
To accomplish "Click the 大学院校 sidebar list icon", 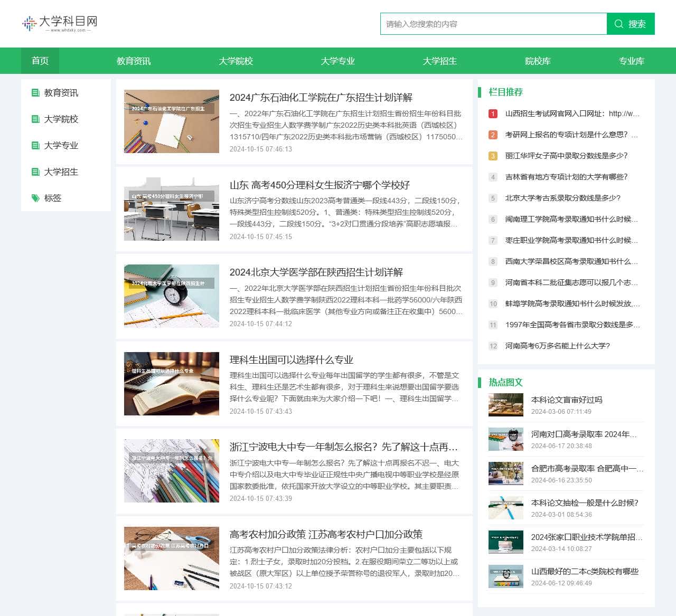I will coord(35,119).
